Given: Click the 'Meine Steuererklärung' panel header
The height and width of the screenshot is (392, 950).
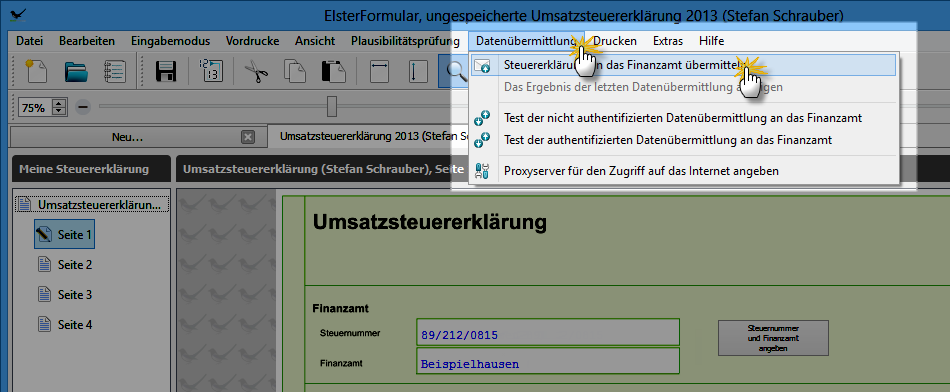Looking at the screenshot, I should 91,168.
